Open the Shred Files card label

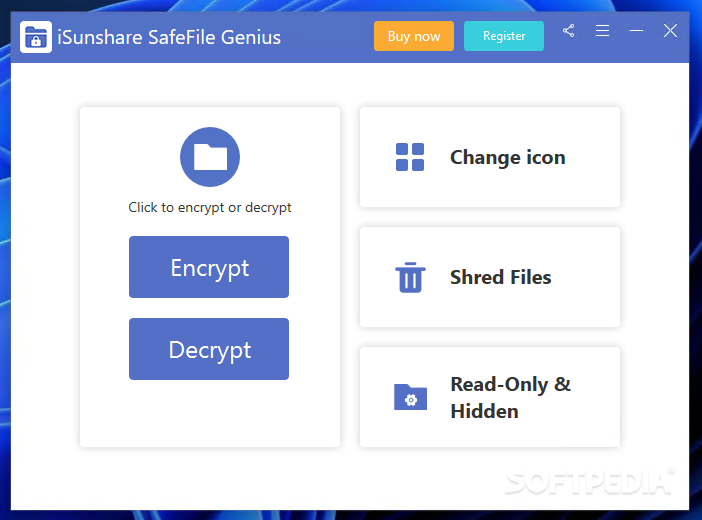(501, 277)
